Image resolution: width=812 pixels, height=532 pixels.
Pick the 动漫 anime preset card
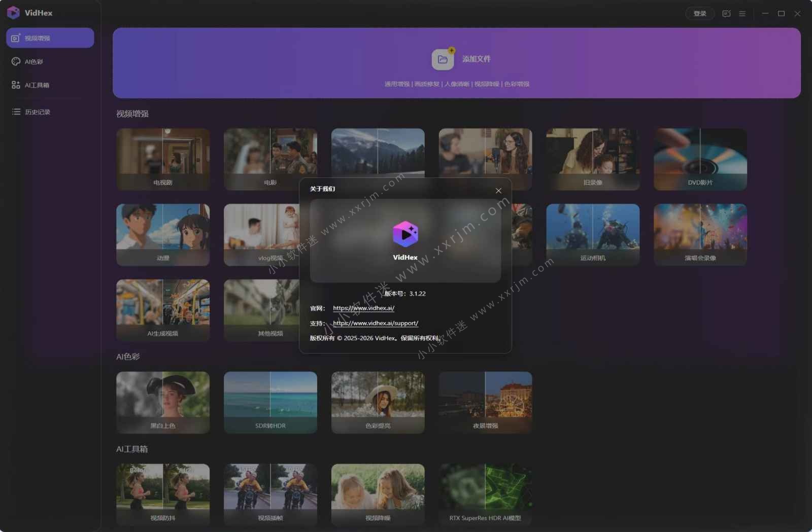[163, 235]
